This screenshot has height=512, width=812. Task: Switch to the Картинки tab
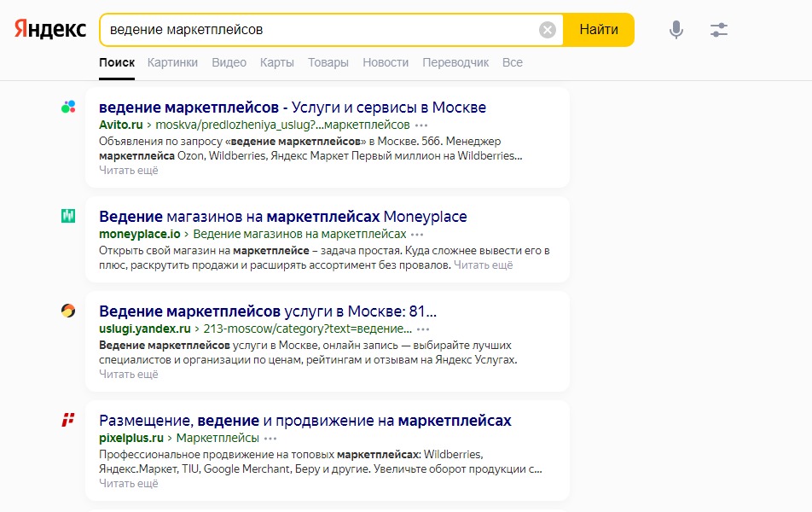point(172,62)
